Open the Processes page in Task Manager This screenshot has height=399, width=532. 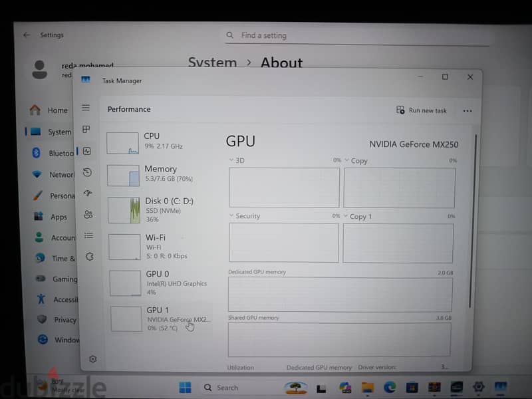click(86, 129)
